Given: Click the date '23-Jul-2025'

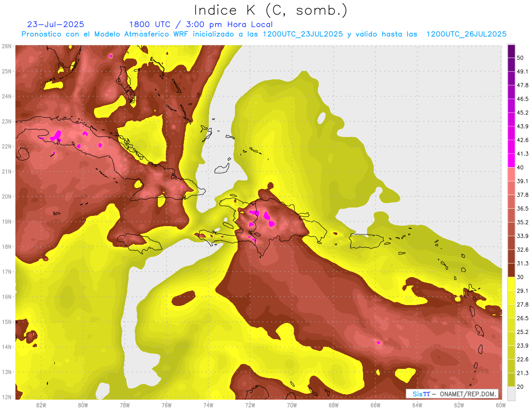Looking at the screenshot, I should click(x=55, y=24).
